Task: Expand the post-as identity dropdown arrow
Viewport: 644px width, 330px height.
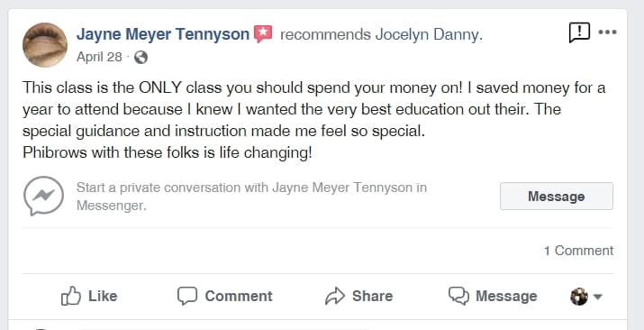Action: coord(597,297)
